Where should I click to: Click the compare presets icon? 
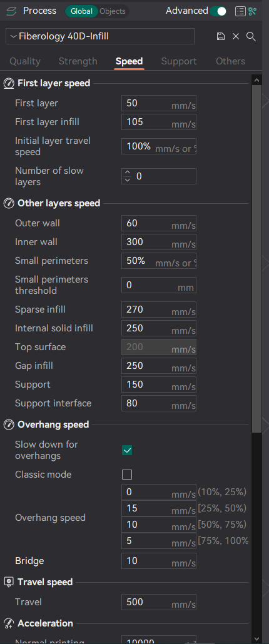[x=252, y=11]
